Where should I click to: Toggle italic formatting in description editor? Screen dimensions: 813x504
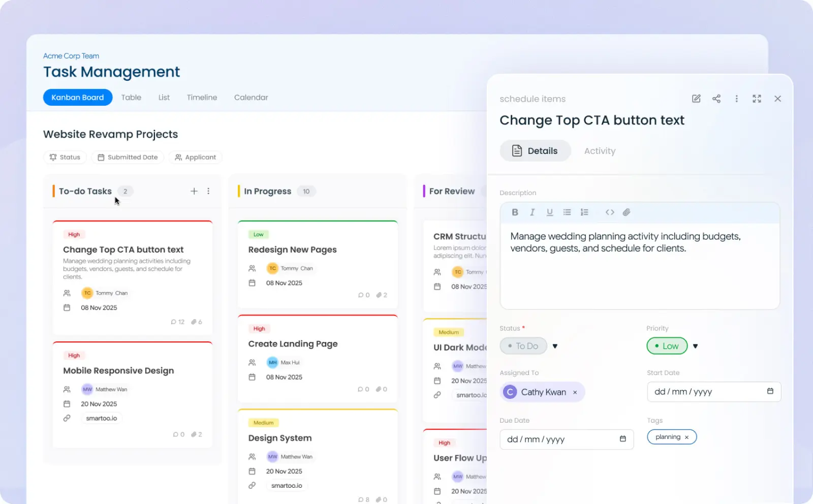tap(532, 212)
